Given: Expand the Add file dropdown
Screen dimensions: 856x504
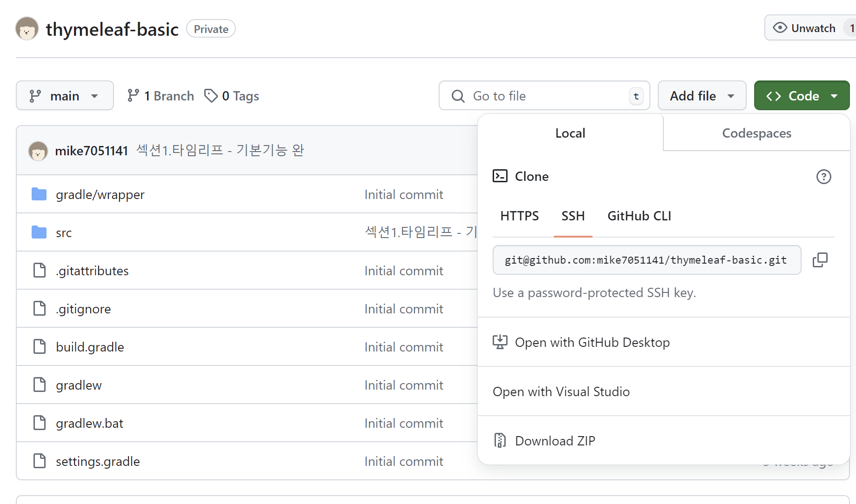Looking at the screenshot, I should coord(702,95).
